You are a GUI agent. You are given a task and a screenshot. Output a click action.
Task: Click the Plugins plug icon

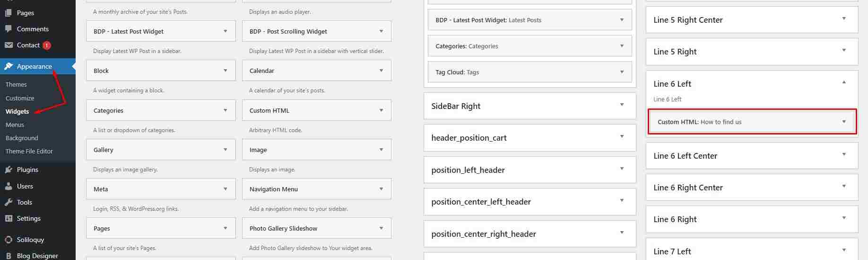pos(9,170)
